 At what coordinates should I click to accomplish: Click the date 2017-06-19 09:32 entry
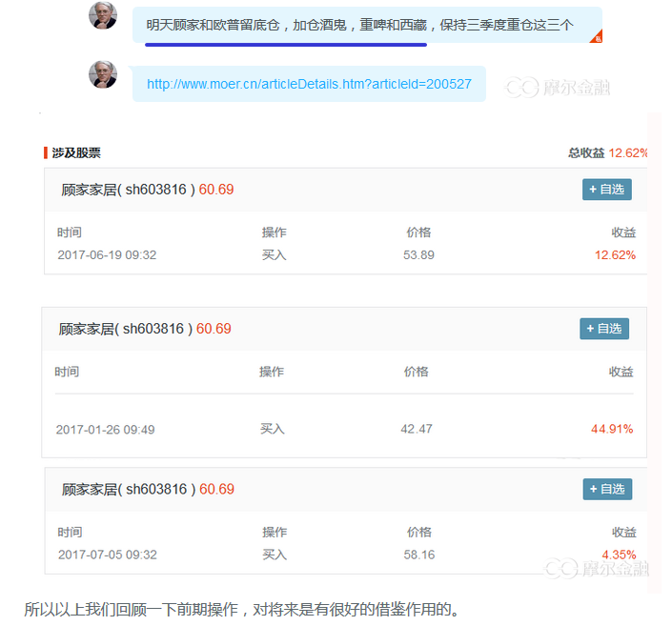(x=107, y=254)
